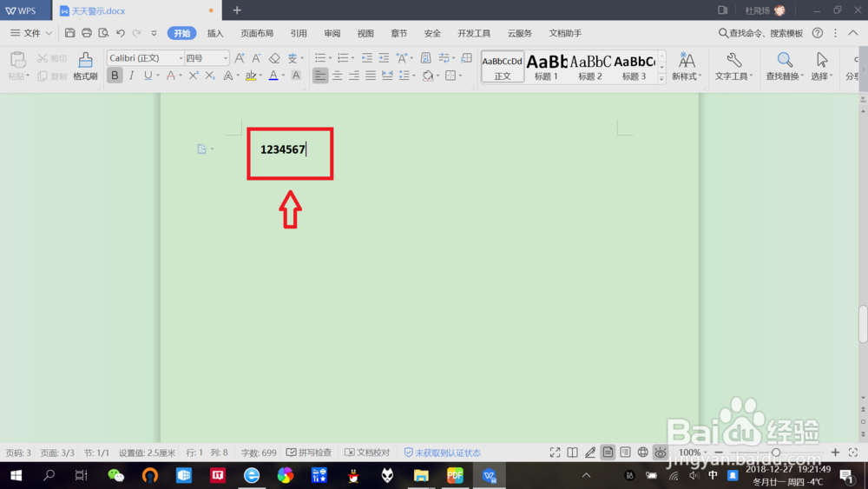The height and width of the screenshot is (489, 868).
Task: Set left text alignment
Action: coord(320,76)
